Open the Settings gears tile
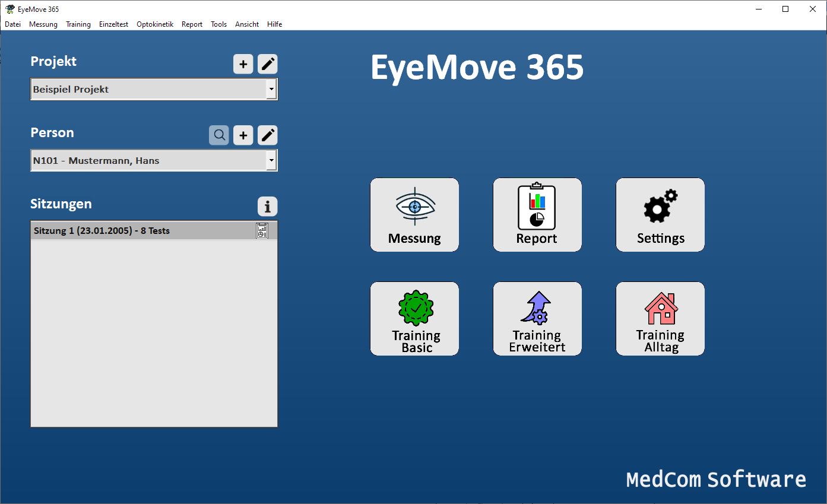The image size is (827, 504). [660, 215]
